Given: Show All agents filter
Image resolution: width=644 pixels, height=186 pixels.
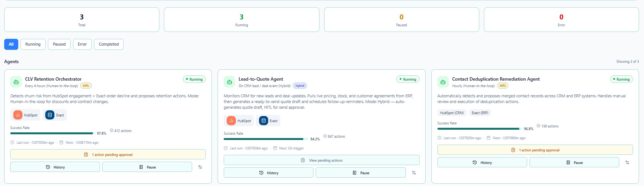Looking at the screenshot, I should coord(11,44).
